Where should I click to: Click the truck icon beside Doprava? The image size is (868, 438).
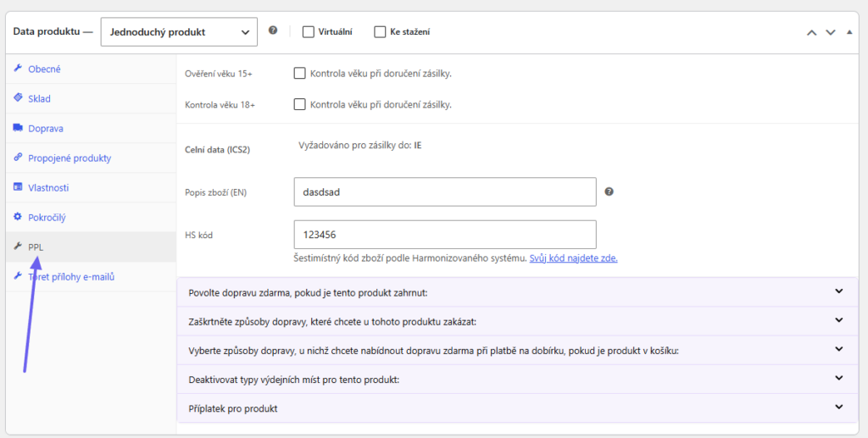18,128
